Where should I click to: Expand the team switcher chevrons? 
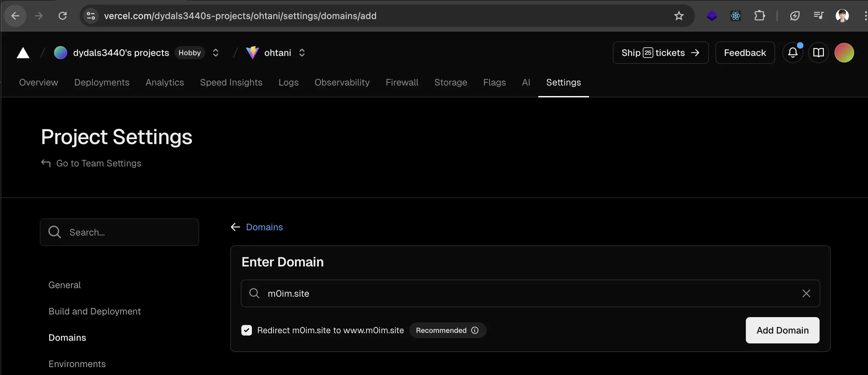click(216, 53)
